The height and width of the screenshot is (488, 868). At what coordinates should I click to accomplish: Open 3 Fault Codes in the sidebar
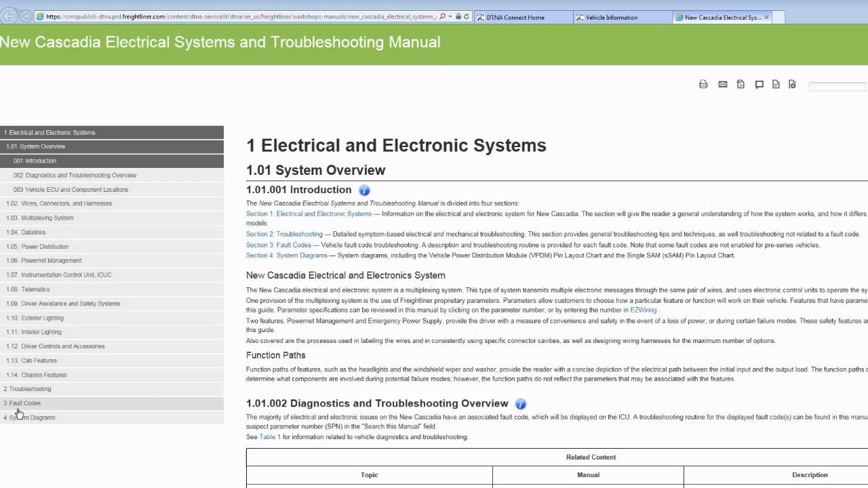112,403
